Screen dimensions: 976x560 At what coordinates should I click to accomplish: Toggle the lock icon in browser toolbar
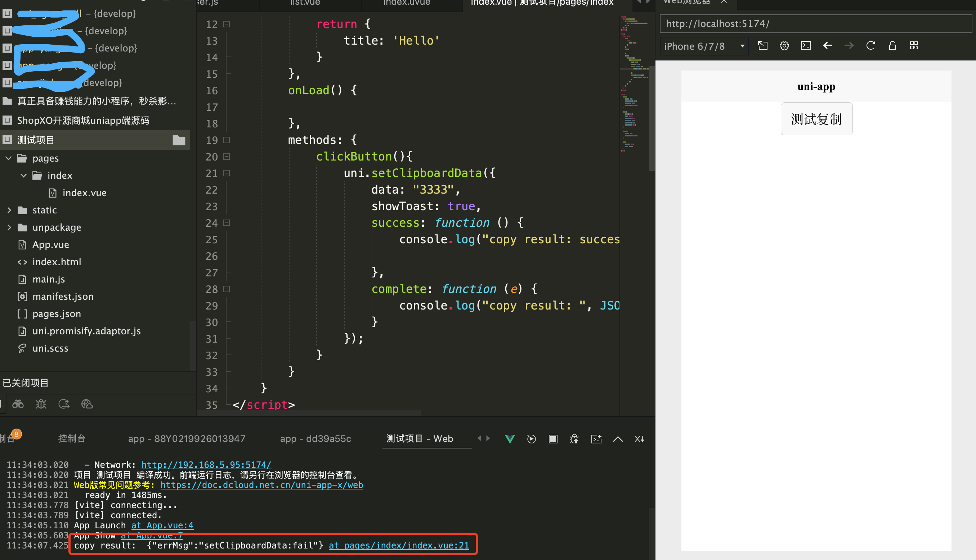point(892,46)
